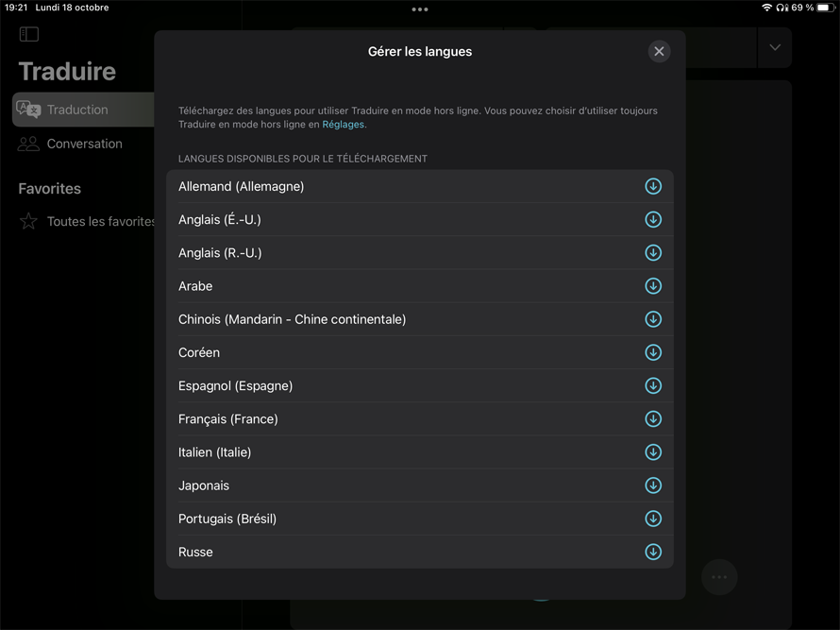Download Portugais (Brésil) language
Image resolution: width=840 pixels, height=630 pixels.
point(652,519)
